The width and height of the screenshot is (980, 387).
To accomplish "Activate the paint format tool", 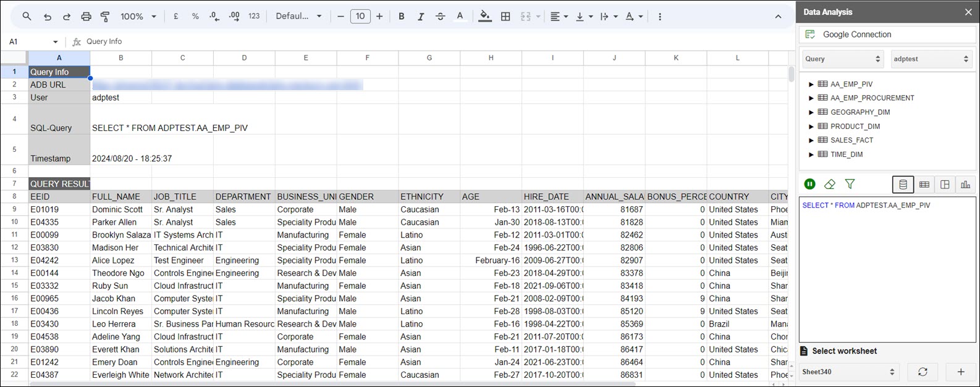I will point(105,17).
